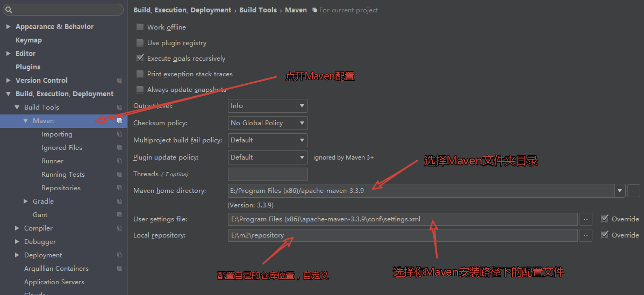Toggle Use plugin registry checkbox
Screen dimensions: 644x295
[140, 42]
